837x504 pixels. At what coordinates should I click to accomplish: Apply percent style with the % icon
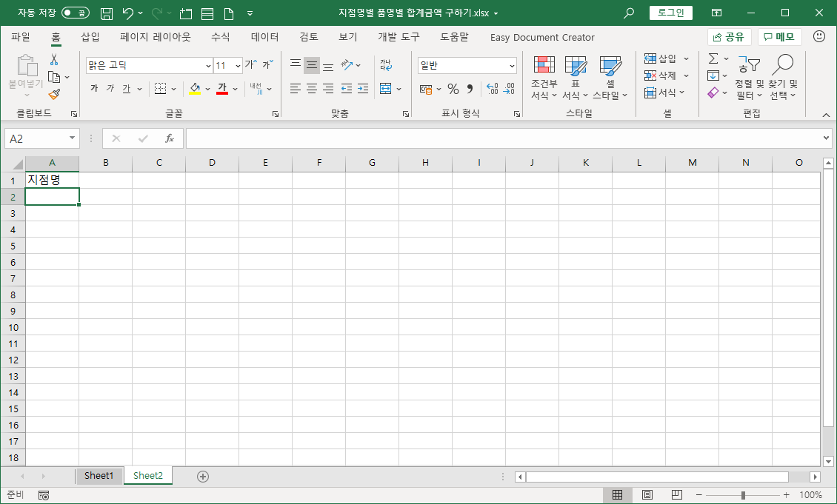(x=453, y=89)
